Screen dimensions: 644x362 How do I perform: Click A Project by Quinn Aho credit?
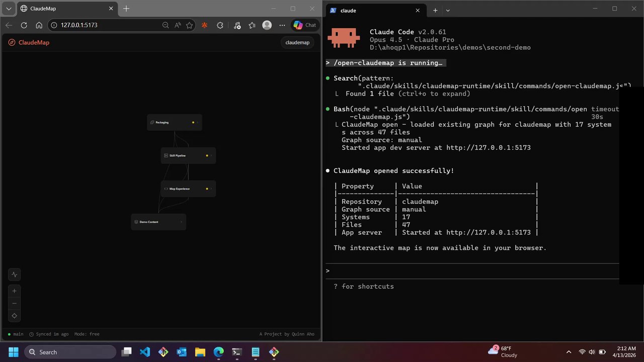[x=287, y=334]
